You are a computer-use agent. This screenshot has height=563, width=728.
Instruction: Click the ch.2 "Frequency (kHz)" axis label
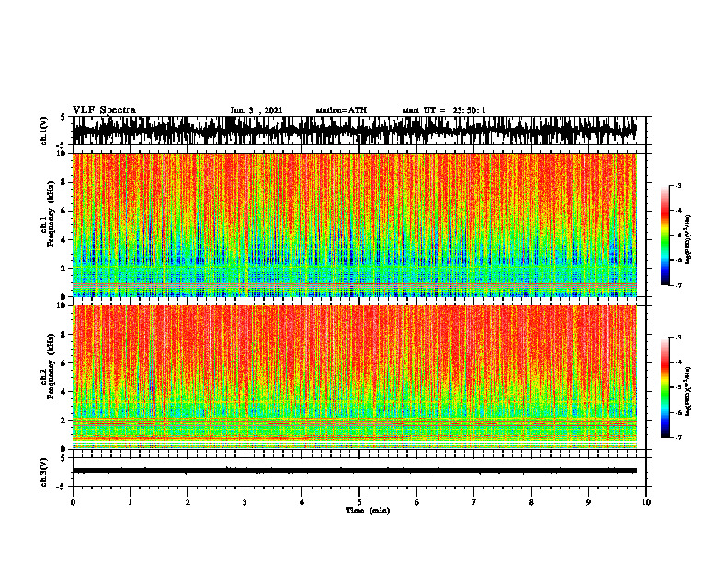point(51,366)
